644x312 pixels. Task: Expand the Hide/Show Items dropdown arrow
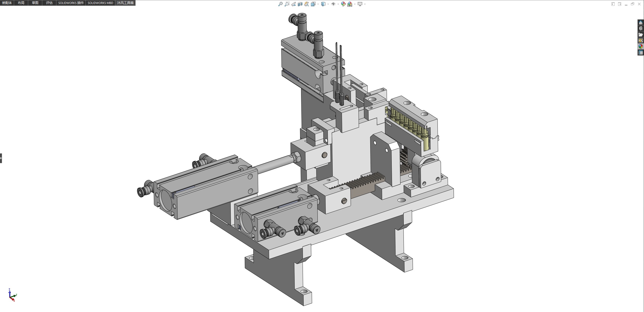(338, 4)
